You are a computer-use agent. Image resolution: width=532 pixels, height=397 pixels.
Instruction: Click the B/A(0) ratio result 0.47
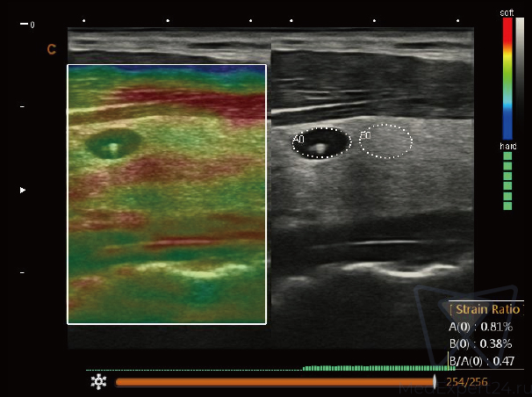(x=503, y=360)
